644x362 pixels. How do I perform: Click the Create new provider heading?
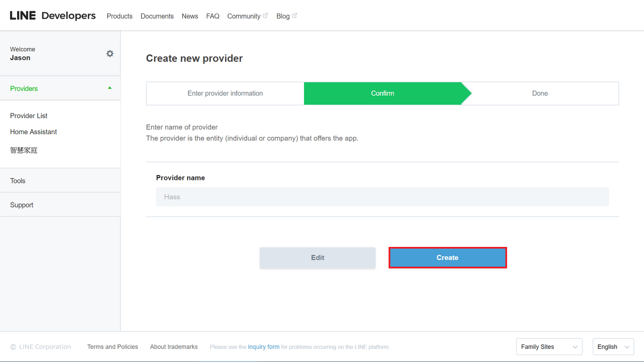click(x=194, y=58)
